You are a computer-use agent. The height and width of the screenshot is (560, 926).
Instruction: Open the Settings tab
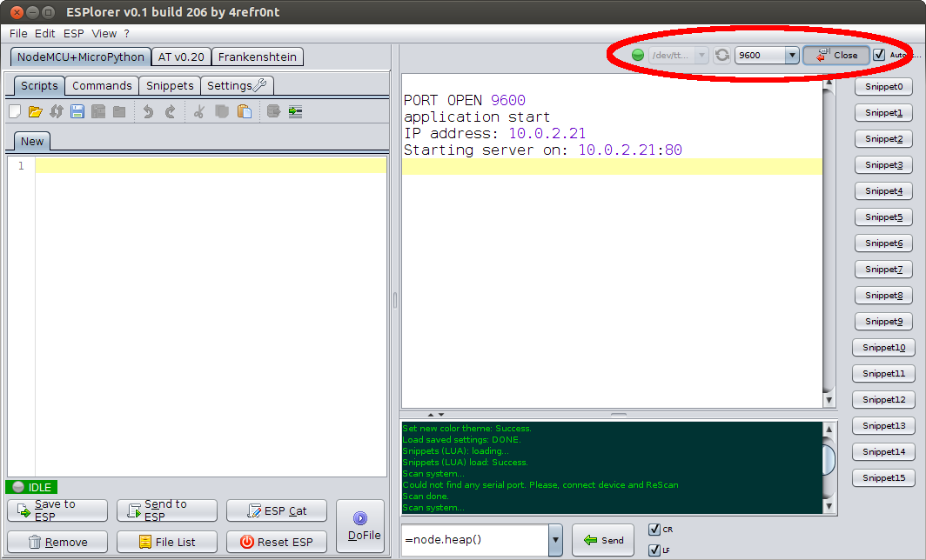coord(237,85)
